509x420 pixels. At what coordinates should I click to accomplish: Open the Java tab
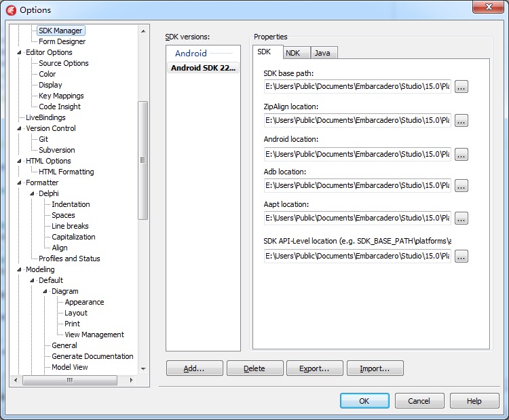(x=324, y=53)
